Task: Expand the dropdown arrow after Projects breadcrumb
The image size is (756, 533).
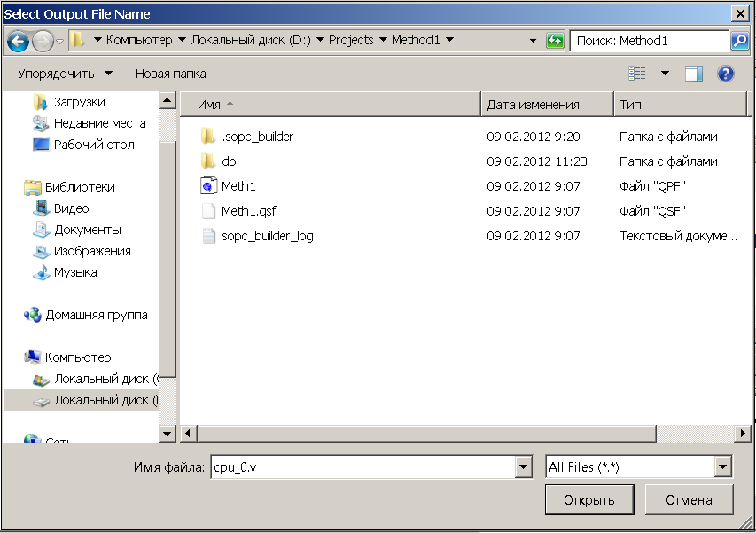Action: [383, 40]
